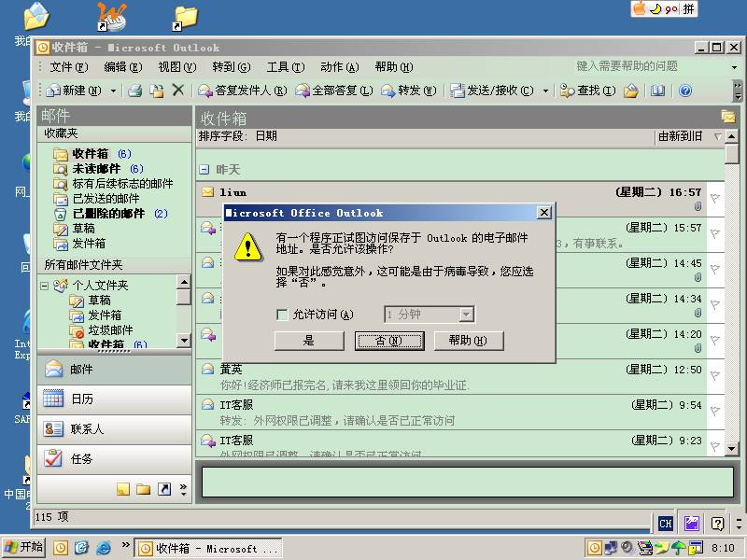Click the folder organize icon after Find

[631, 91]
